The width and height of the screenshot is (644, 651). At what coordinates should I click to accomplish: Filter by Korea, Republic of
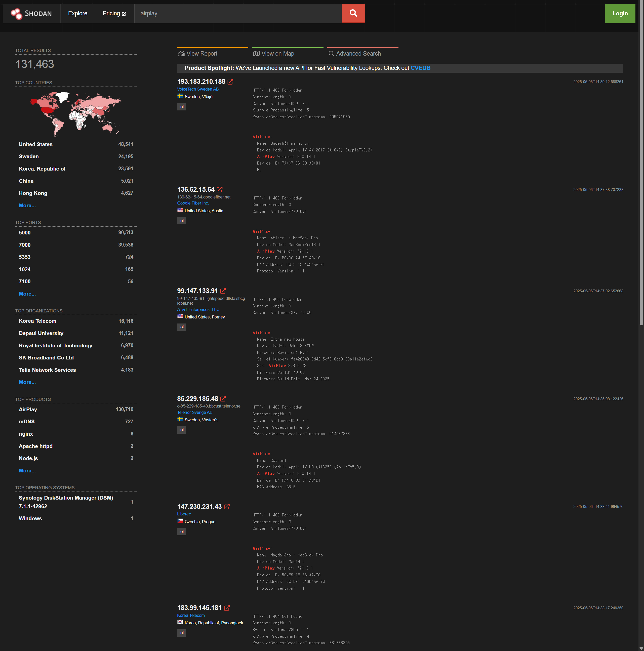[76, 169]
